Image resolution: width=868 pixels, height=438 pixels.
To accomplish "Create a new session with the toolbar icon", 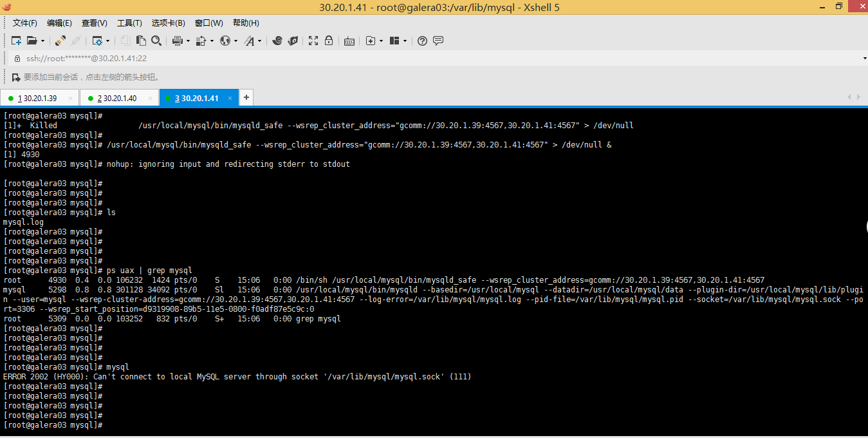I will [17, 41].
